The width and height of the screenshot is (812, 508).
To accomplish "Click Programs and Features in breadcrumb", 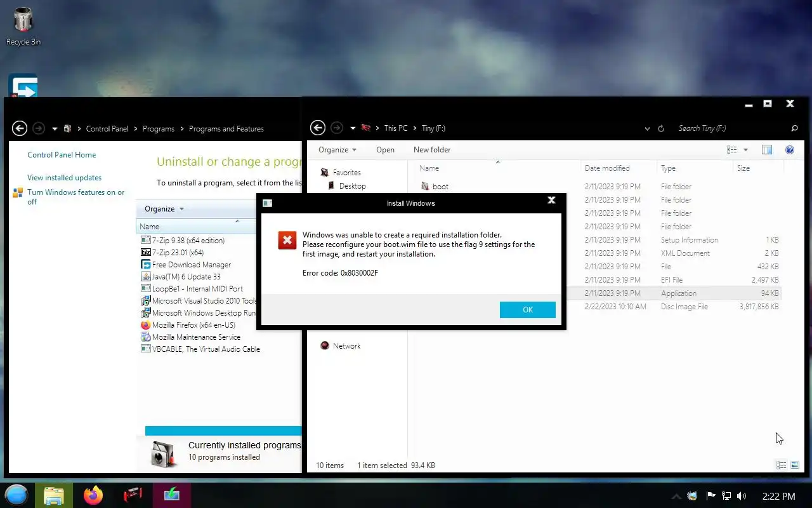I will pos(226,129).
